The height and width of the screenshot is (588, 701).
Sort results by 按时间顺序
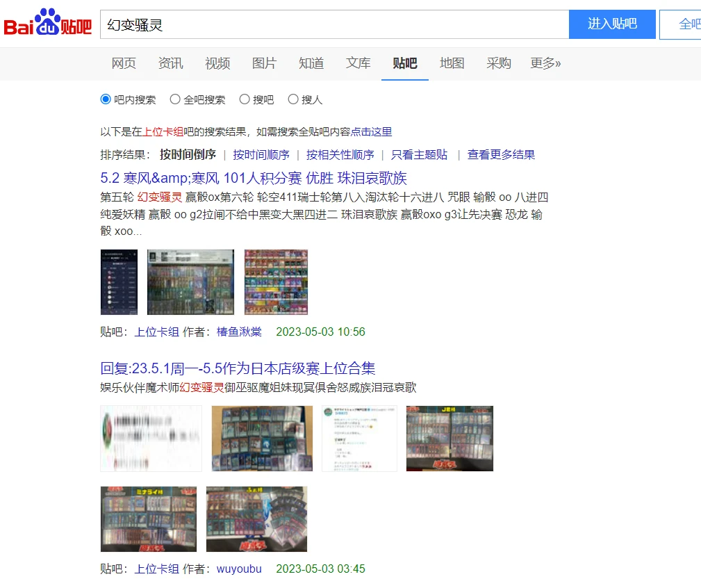click(261, 155)
